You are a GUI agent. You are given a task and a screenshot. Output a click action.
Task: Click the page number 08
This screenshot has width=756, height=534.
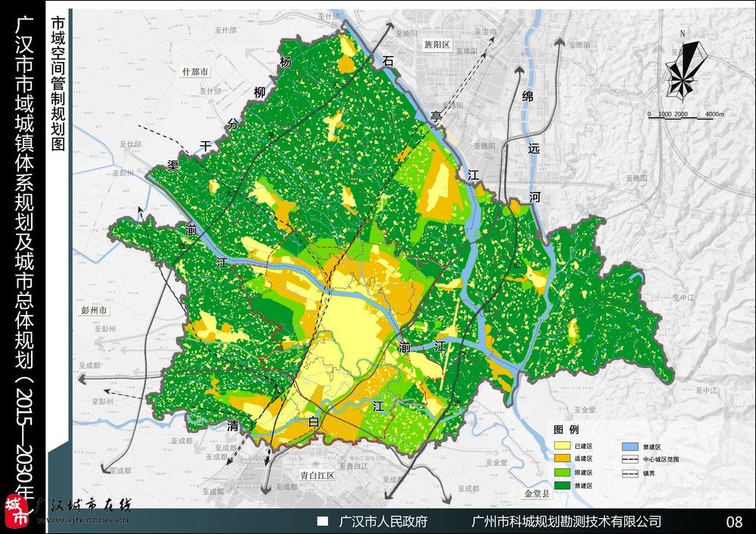(733, 521)
